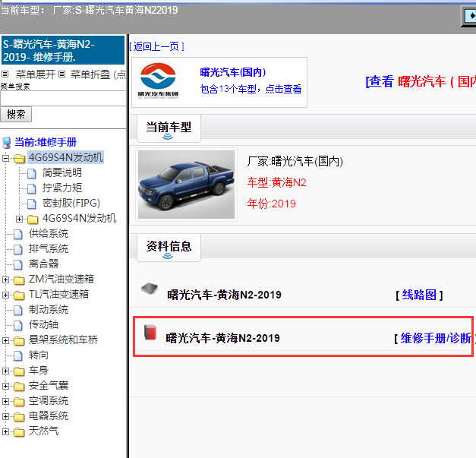This screenshot has height=458, width=476.
Task: Open the 维修手册/诊断 link
Action: pyautogui.click(x=436, y=338)
